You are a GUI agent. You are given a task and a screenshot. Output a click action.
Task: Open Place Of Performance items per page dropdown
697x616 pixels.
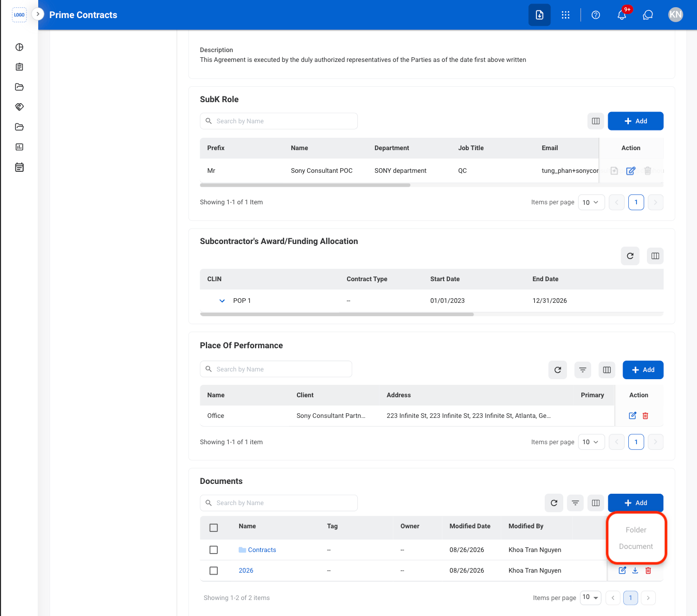coord(591,442)
